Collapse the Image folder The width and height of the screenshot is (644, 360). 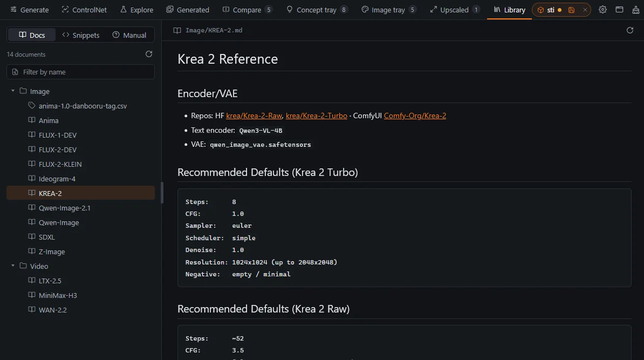pos(13,91)
